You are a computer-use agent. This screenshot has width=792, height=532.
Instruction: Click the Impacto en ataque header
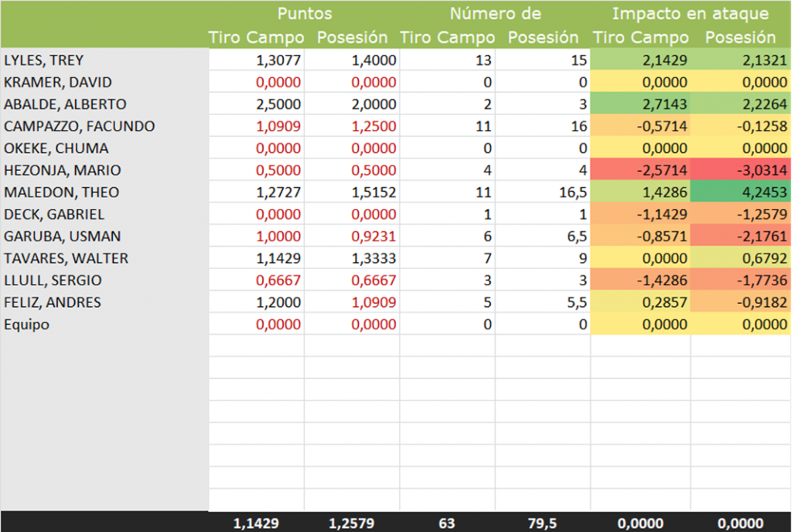pyautogui.click(x=690, y=14)
